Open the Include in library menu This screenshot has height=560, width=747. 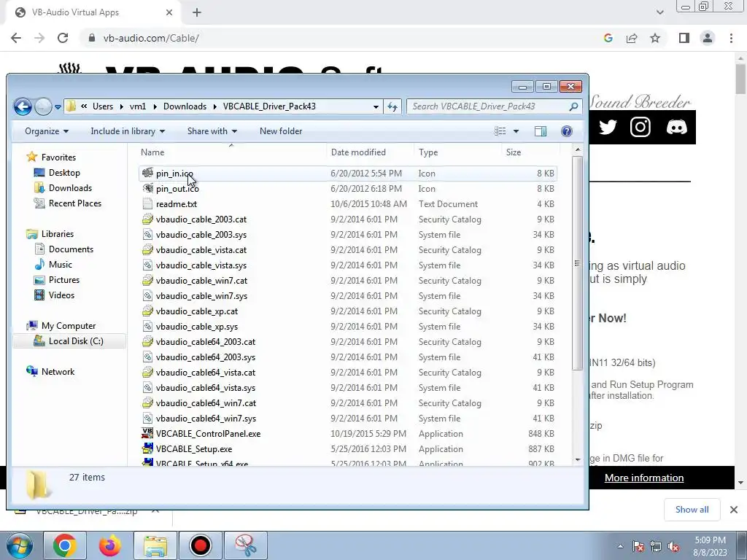coord(128,131)
